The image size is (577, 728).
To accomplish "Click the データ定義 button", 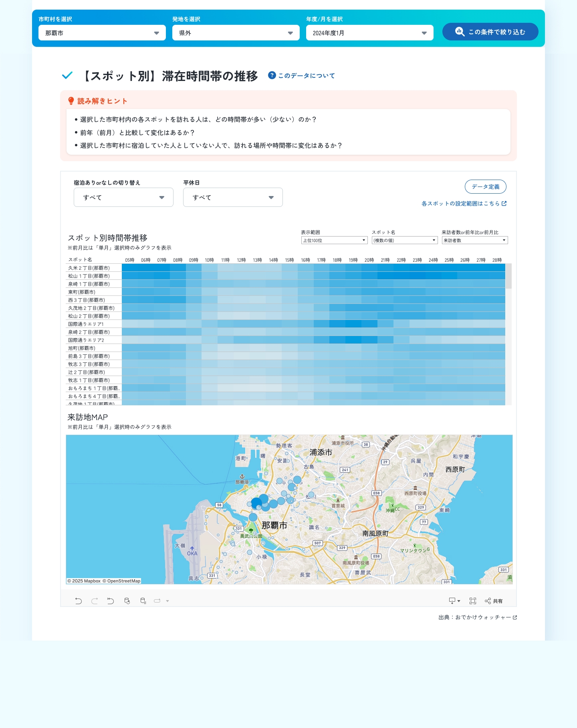I will click(485, 186).
